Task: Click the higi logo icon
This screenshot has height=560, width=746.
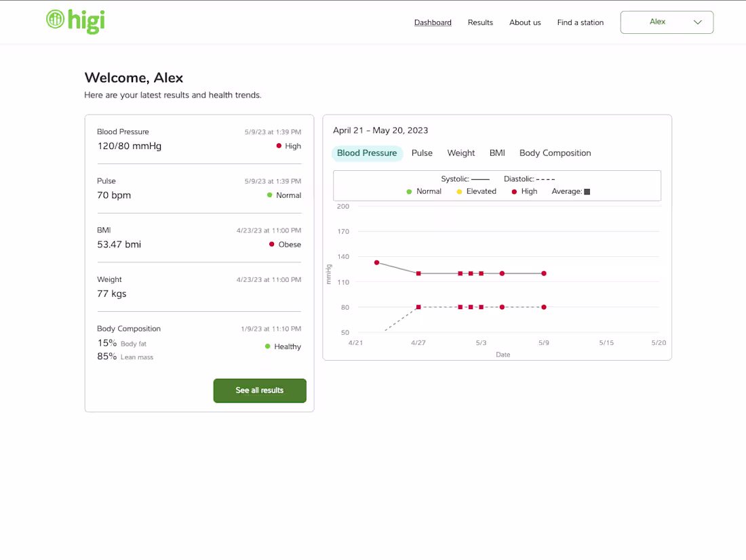Action: click(x=55, y=20)
